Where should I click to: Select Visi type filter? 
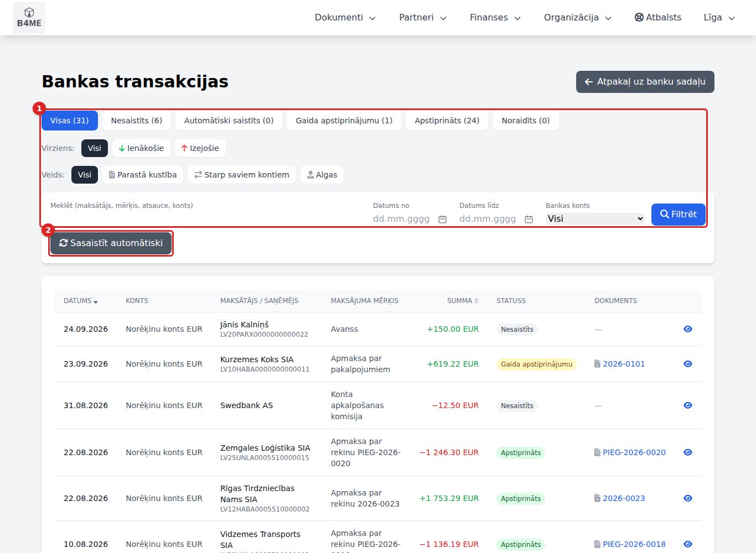(85, 175)
